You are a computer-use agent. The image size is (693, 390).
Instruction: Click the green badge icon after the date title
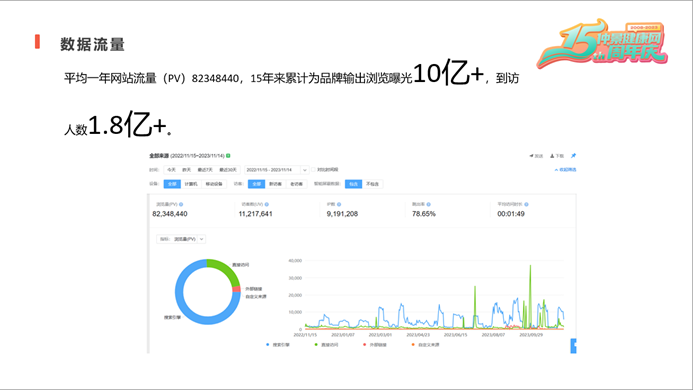pos(228,156)
